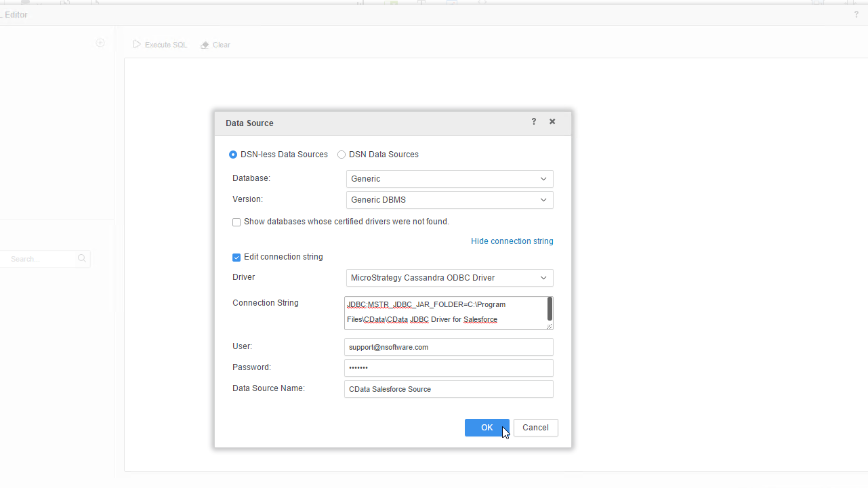Expand the Version dropdown showing Generic DBMS
This screenshot has width=868, height=488.
(449, 199)
